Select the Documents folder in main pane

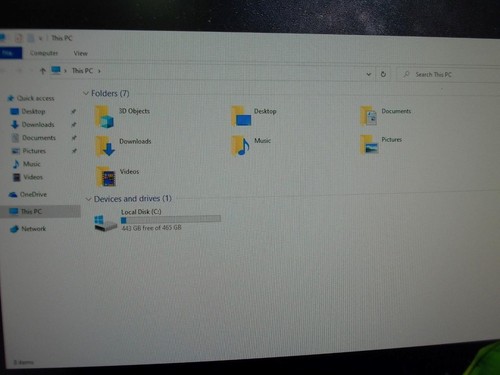pyautogui.click(x=369, y=116)
